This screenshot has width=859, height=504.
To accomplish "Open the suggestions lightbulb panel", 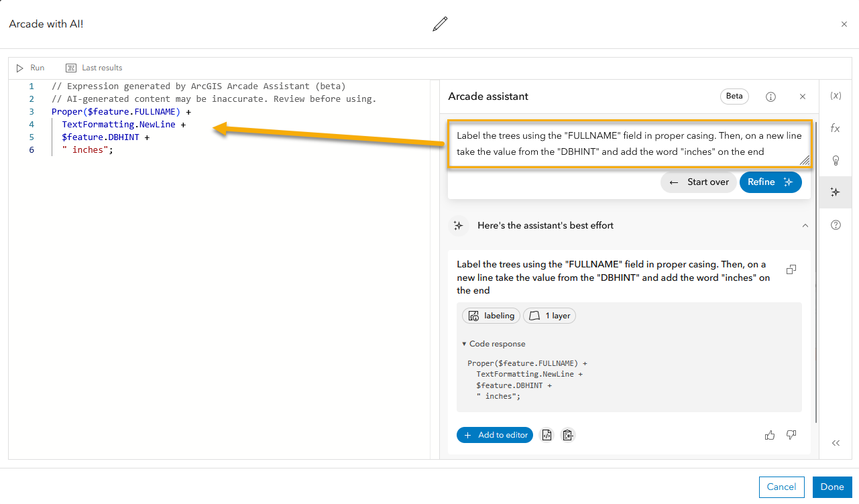I will click(836, 160).
